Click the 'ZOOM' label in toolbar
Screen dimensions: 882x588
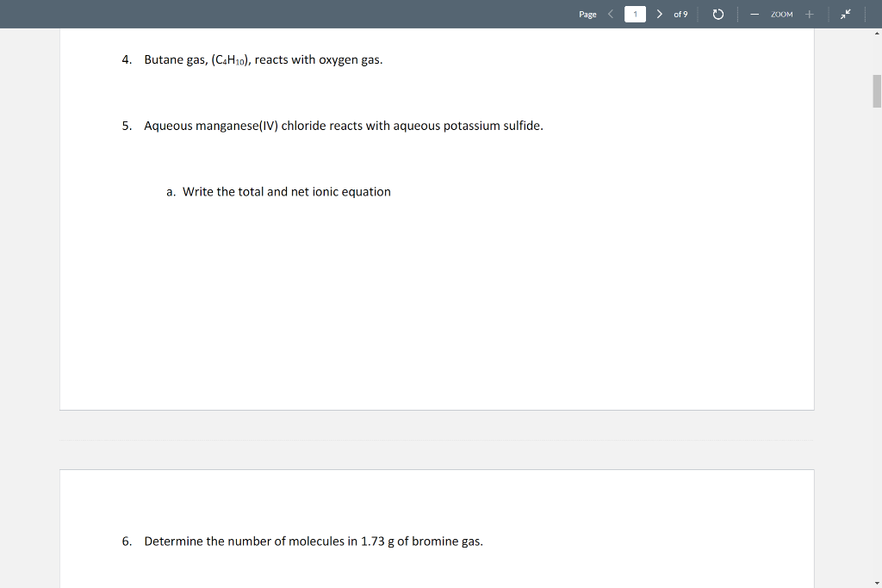point(781,15)
